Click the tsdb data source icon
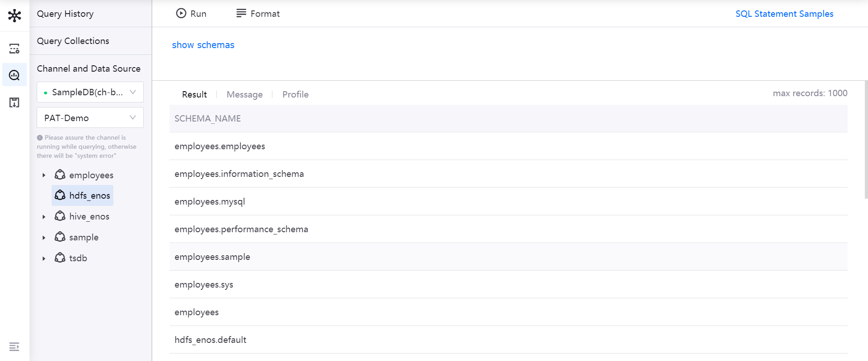The image size is (868, 361). click(x=60, y=258)
